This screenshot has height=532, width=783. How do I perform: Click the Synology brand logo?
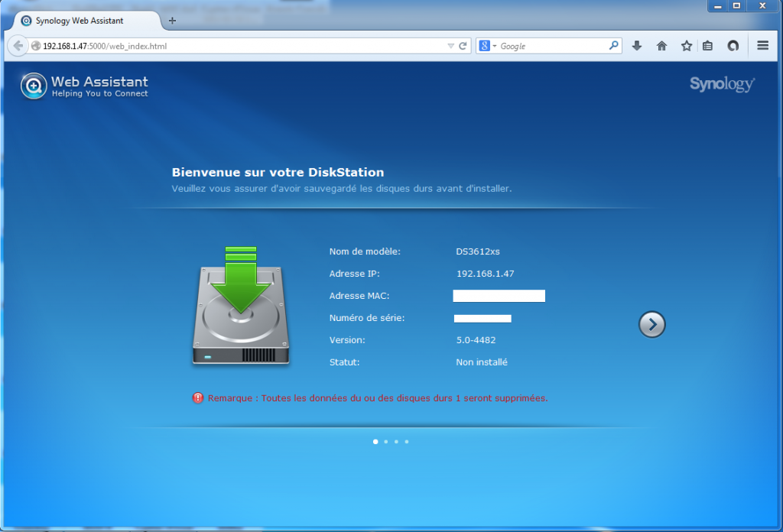(722, 84)
